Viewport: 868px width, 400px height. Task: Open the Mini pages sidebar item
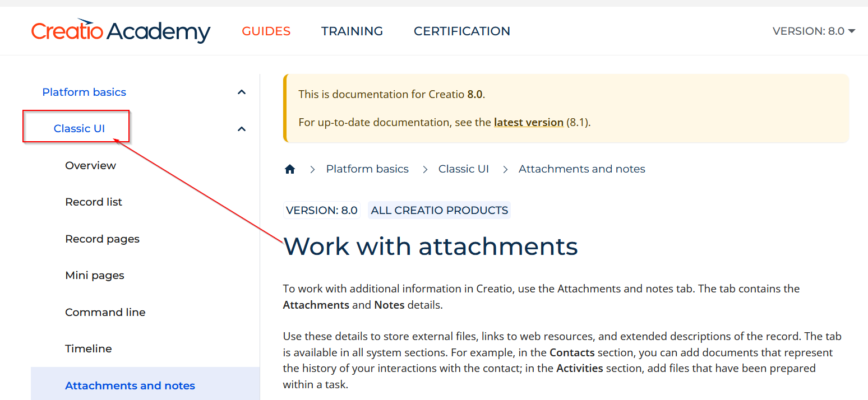(95, 275)
